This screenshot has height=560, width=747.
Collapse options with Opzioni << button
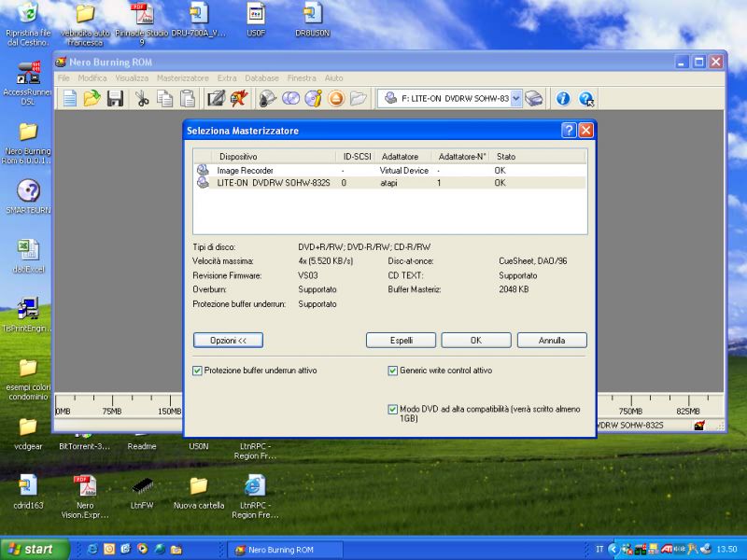pyautogui.click(x=228, y=341)
